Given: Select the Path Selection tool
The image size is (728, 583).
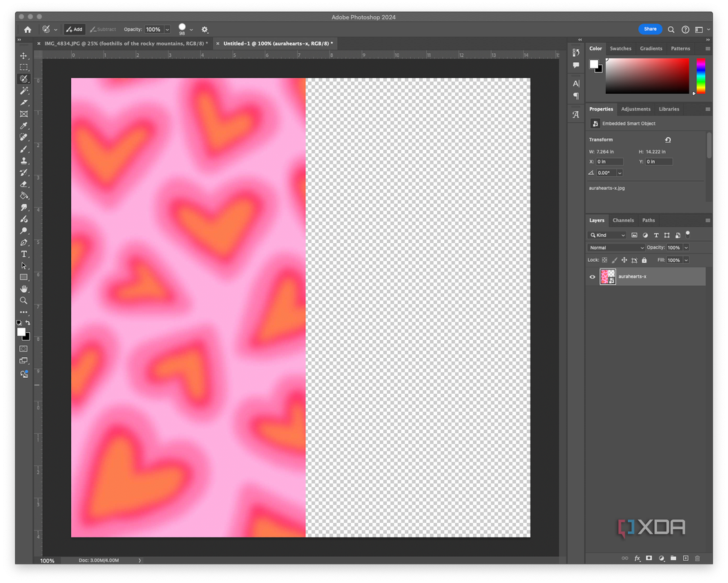Looking at the screenshot, I should (x=23, y=266).
